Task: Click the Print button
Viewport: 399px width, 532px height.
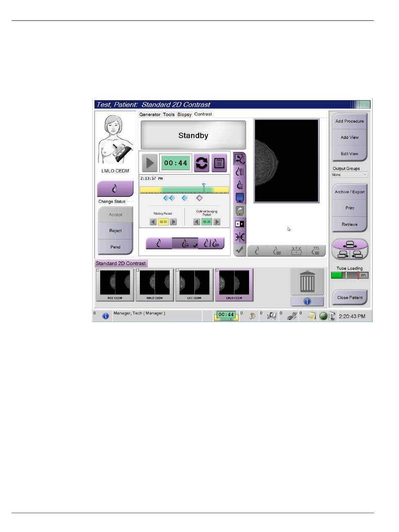Action: tap(350, 208)
